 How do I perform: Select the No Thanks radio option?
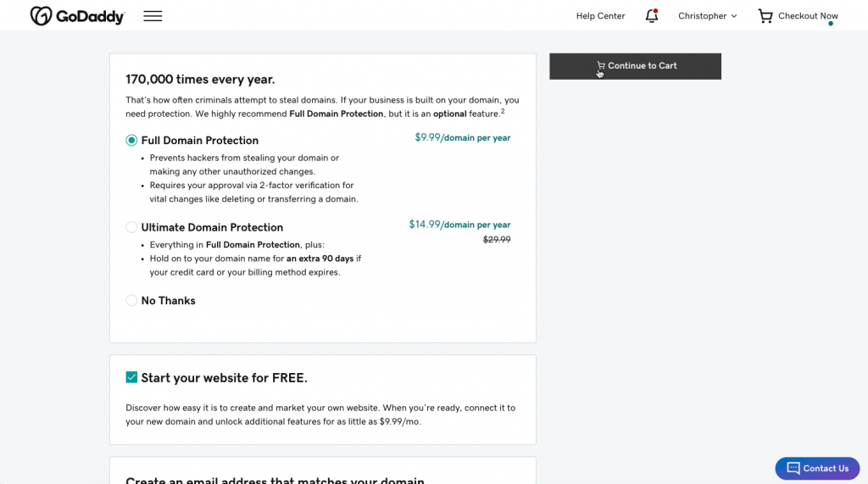[x=131, y=300]
